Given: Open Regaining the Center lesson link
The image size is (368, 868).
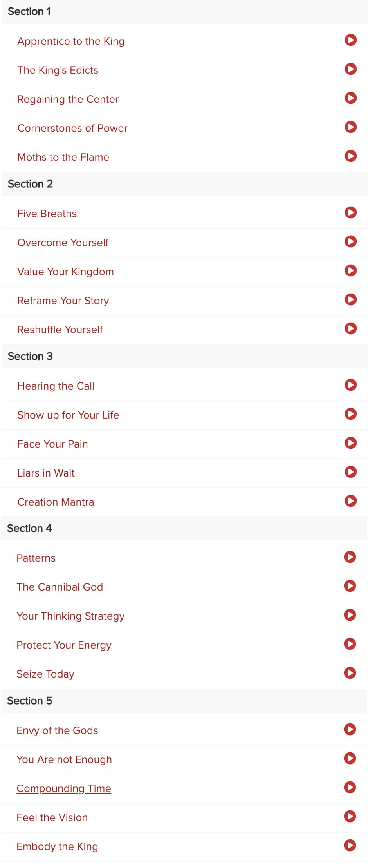Looking at the screenshot, I should click(68, 99).
